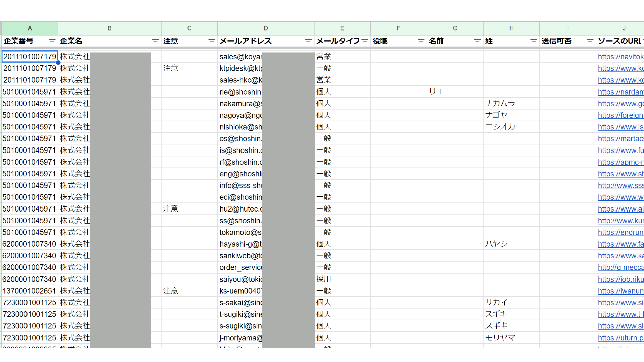Open filter icon in 名前 header
Viewport: 644px width, 362px height.
coord(477,41)
